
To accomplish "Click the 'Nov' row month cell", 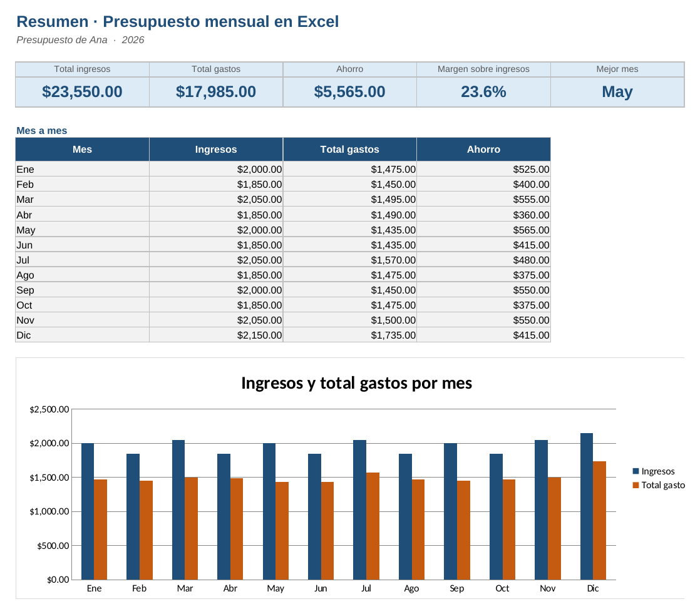I will [x=82, y=320].
